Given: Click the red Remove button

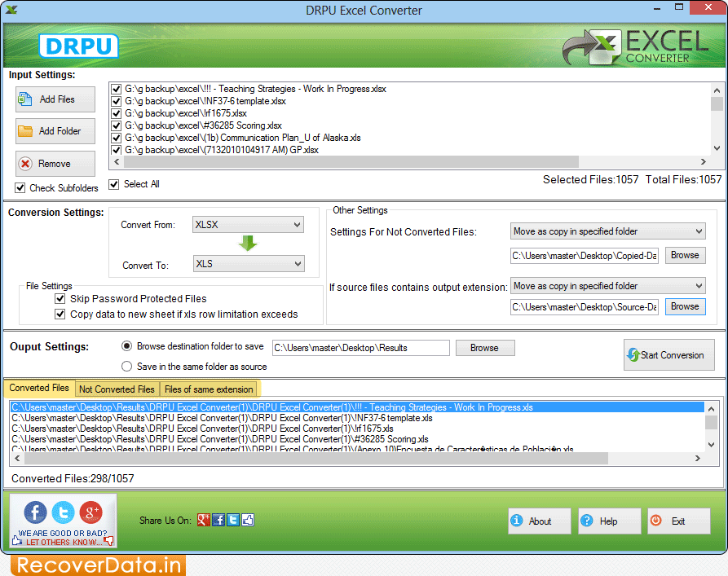Looking at the screenshot, I should click(55, 164).
